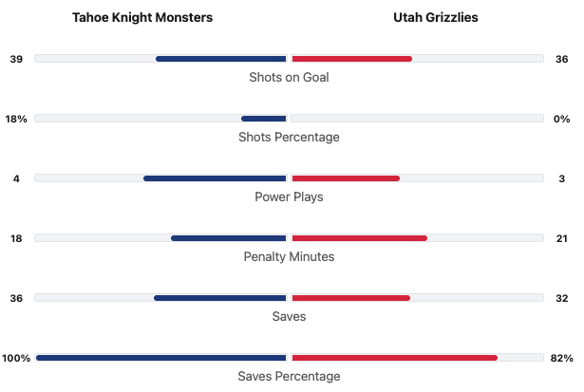
Task: Click Tahoe's 39 Shots on Goal value
Action: [x=16, y=59]
